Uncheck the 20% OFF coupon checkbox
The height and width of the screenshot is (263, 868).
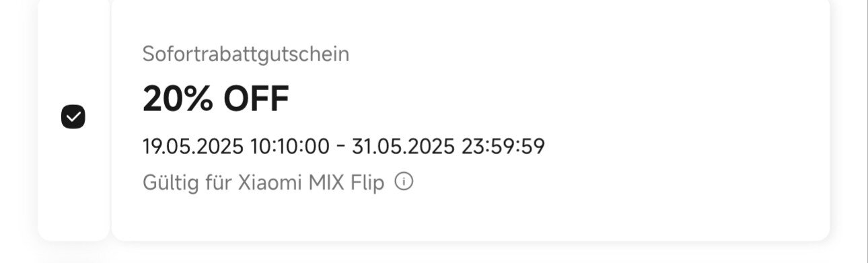pos(73,117)
